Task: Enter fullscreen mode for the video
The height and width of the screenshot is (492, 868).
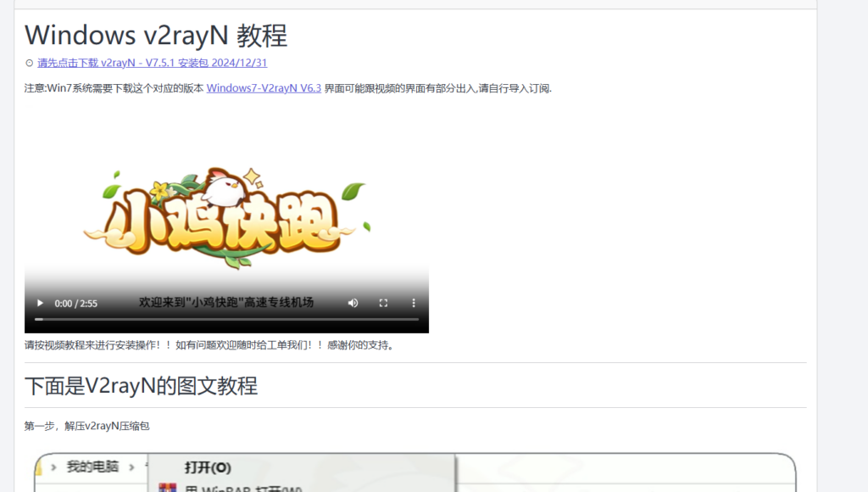Action: [x=383, y=303]
